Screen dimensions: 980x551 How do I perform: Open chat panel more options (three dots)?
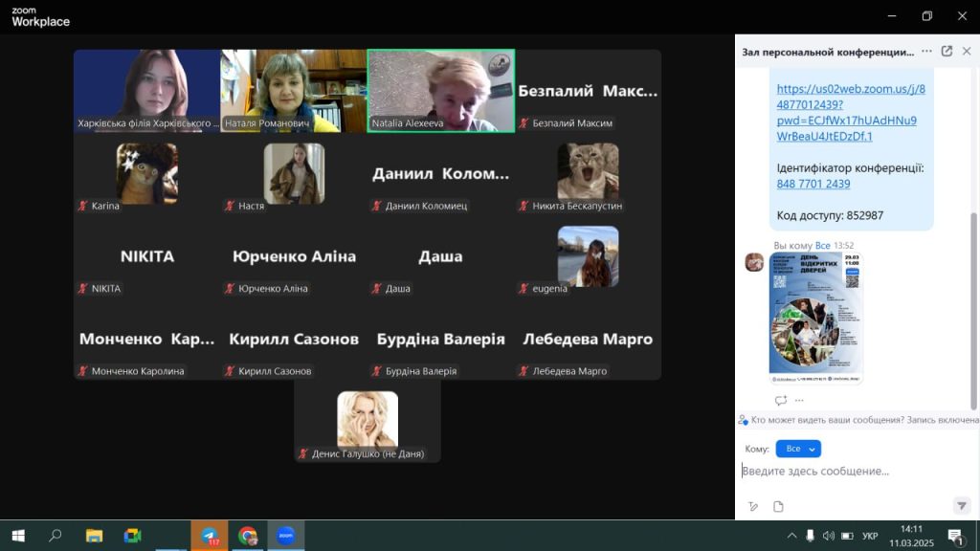pos(926,52)
